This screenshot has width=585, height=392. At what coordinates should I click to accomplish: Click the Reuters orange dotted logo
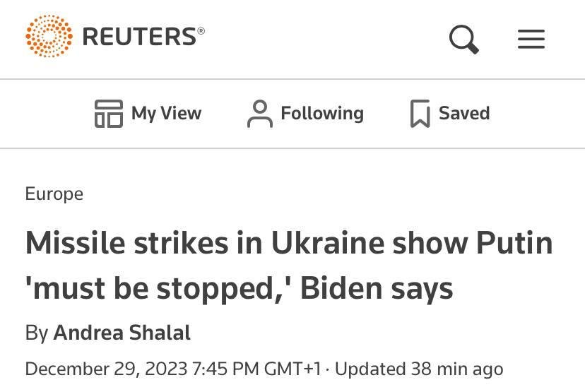coord(49,36)
